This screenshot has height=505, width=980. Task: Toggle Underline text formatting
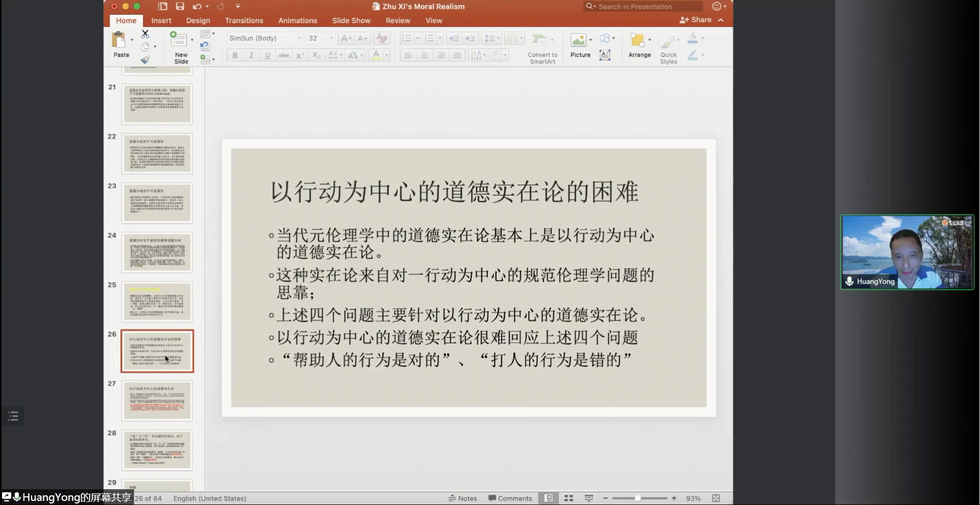267,55
